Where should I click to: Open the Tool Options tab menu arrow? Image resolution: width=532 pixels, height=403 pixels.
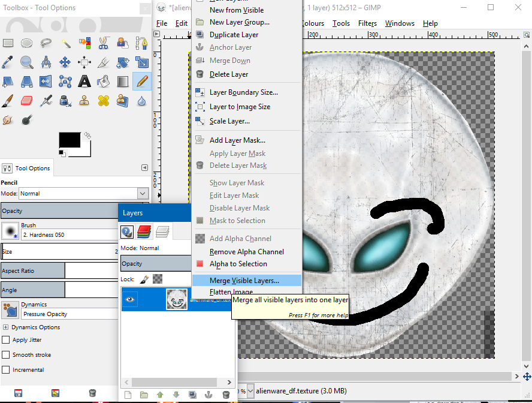(x=144, y=168)
